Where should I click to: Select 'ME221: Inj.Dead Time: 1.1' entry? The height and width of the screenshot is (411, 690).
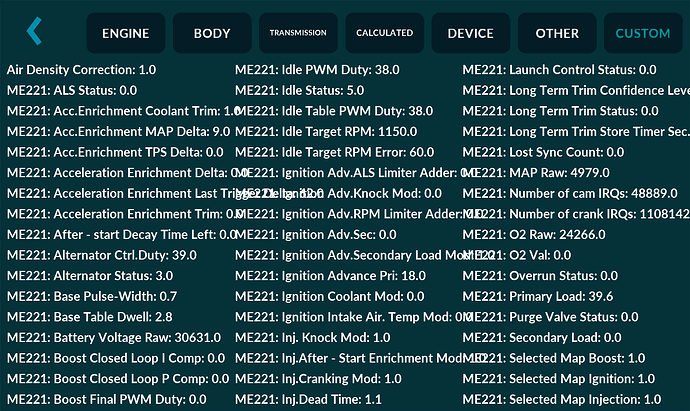[308, 400]
